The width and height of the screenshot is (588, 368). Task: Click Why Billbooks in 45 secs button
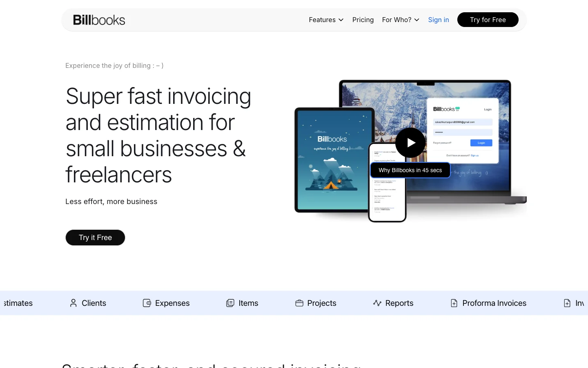[410, 170]
